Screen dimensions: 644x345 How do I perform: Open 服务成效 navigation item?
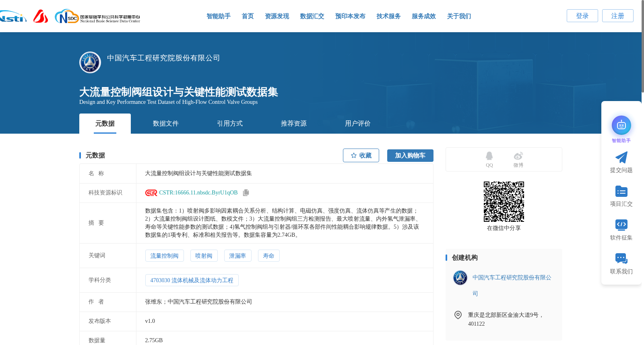pos(424,16)
